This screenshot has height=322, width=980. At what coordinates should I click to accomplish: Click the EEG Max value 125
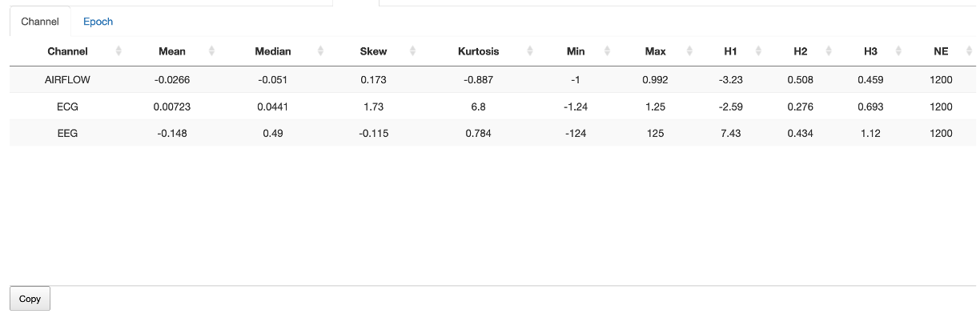[x=655, y=133]
